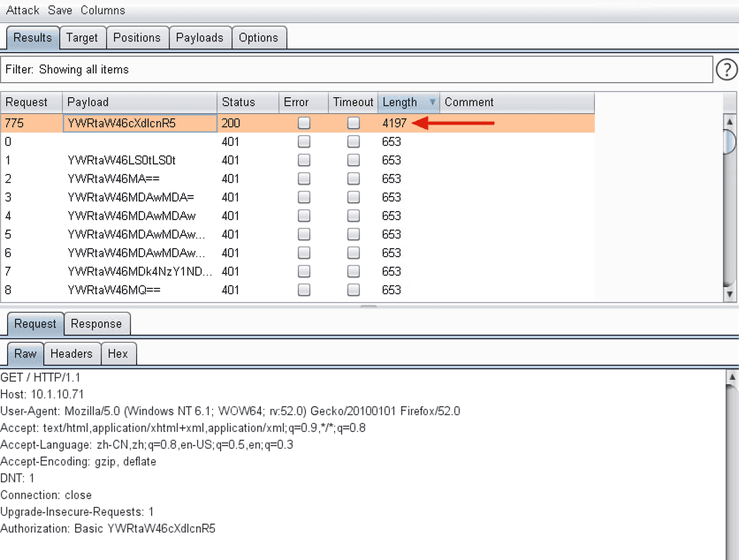Click the results table scrollbar thumb
739x560 pixels.
click(729, 141)
